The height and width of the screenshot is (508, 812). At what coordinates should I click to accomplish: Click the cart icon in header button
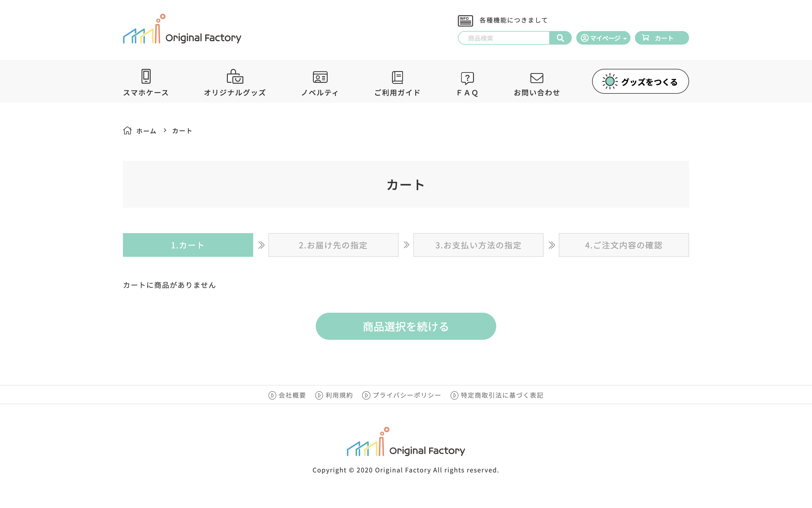[x=646, y=38]
